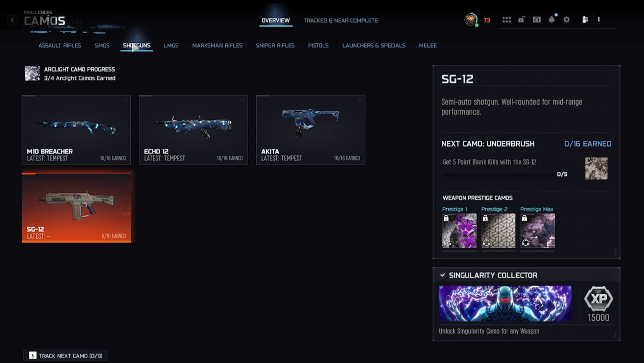Switch to Tracked & Near Complete tab
The width and height of the screenshot is (644, 363).
[340, 20]
